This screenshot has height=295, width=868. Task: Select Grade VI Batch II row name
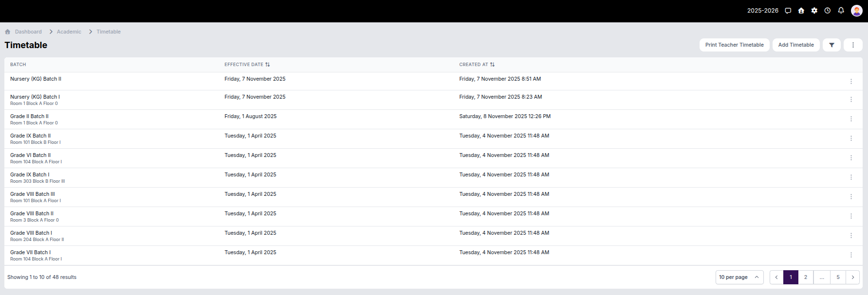pyautogui.click(x=30, y=155)
